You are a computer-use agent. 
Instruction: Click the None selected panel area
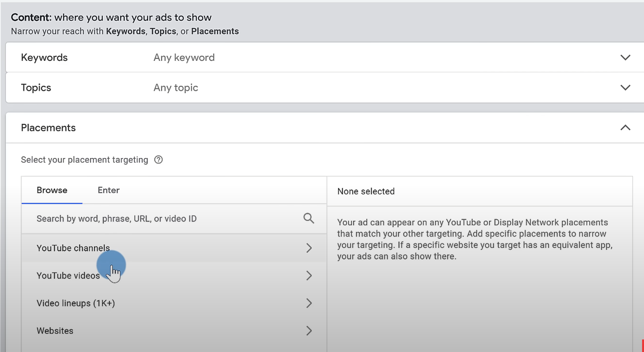tap(480, 191)
